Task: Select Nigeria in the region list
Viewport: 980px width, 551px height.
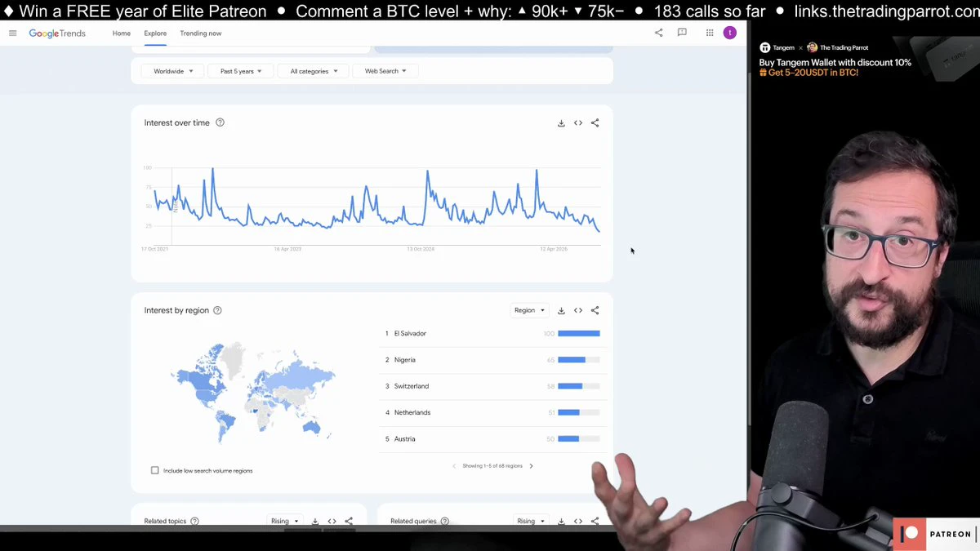Action: click(x=492, y=360)
